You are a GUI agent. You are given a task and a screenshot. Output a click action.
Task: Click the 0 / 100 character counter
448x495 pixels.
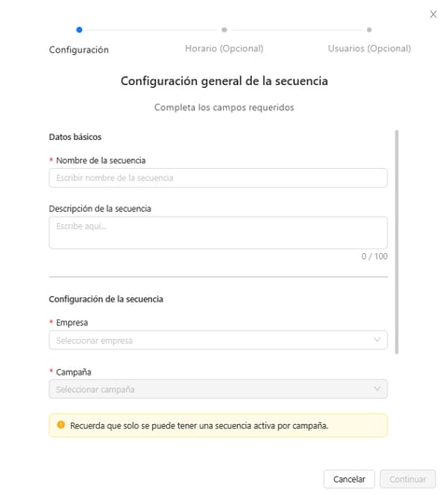coord(374,256)
